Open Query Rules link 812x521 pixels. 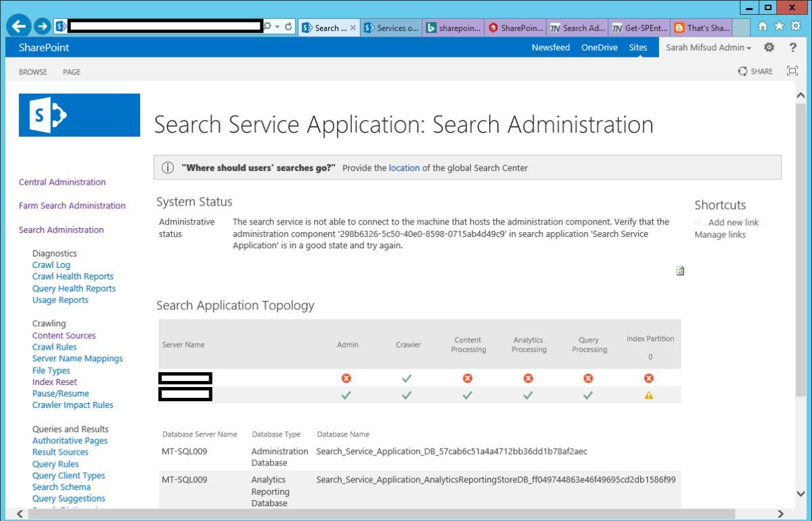point(55,464)
